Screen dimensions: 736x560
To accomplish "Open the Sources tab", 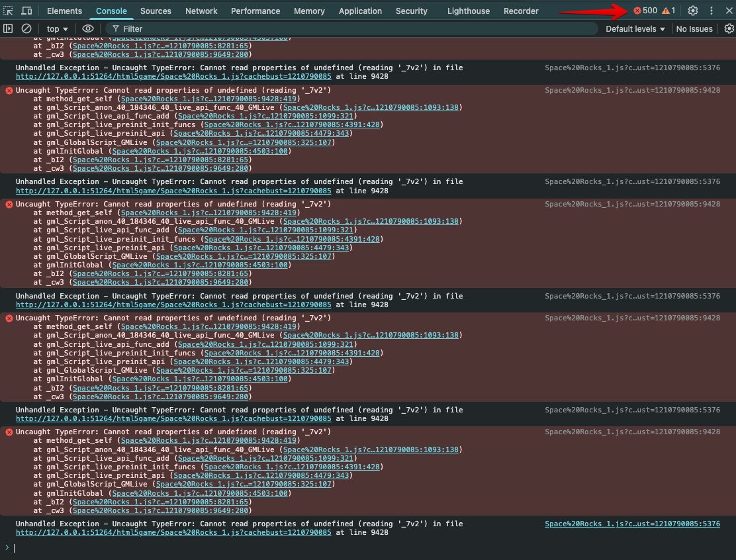I will point(156,11).
